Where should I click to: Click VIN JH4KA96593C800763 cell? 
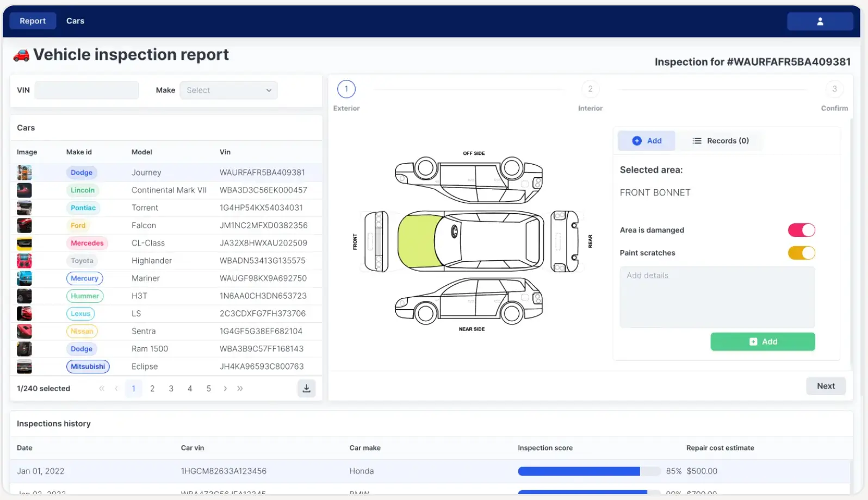[262, 366]
